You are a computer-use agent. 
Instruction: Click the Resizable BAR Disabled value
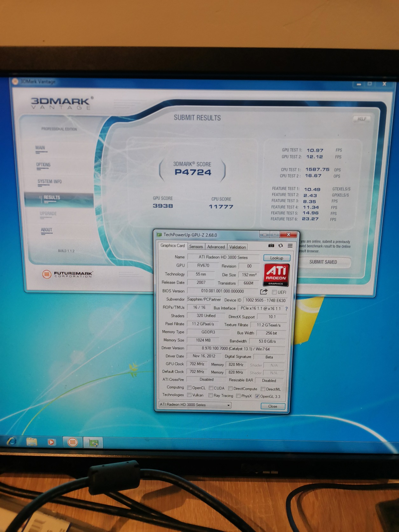(x=269, y=381)
